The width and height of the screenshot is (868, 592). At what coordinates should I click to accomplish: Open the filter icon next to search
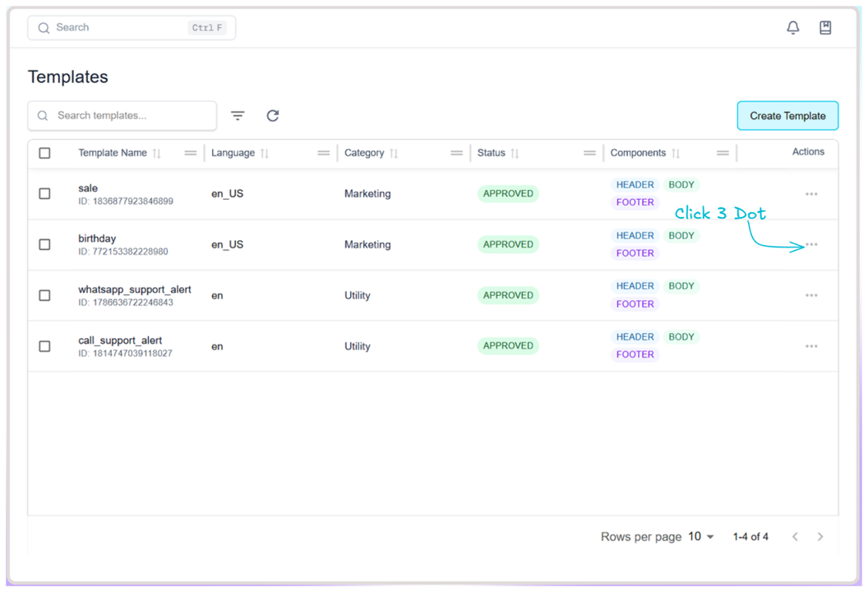click(238, 116)
